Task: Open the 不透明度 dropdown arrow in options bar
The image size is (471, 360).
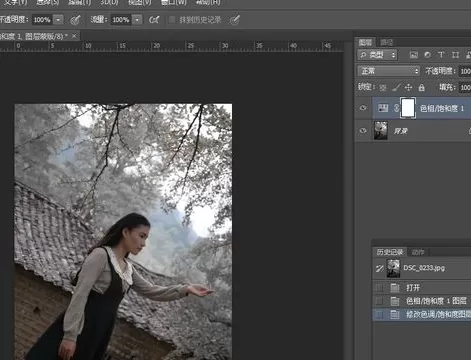Action: tap(58, 20)
